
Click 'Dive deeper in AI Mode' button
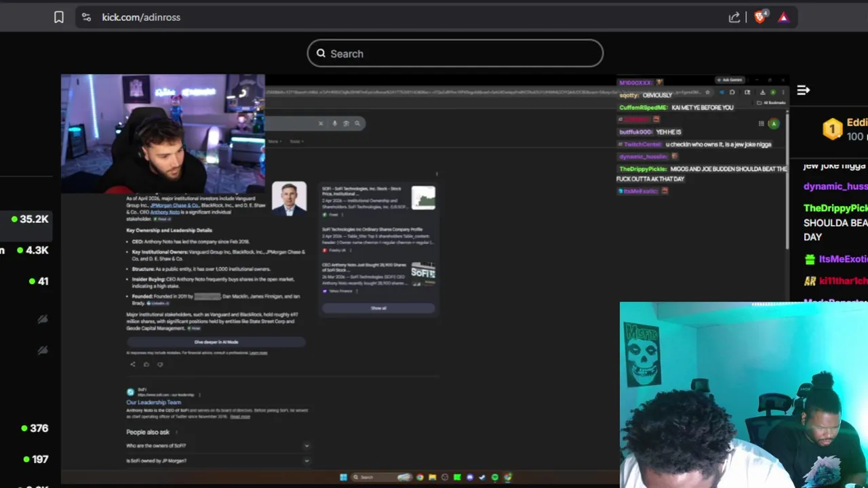(216, 342)
